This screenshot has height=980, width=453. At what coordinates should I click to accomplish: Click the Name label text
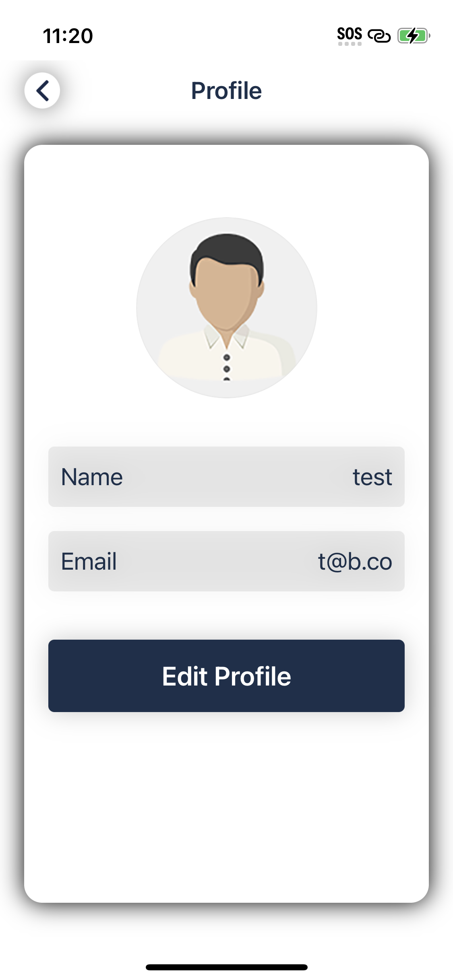coord(92,477)
